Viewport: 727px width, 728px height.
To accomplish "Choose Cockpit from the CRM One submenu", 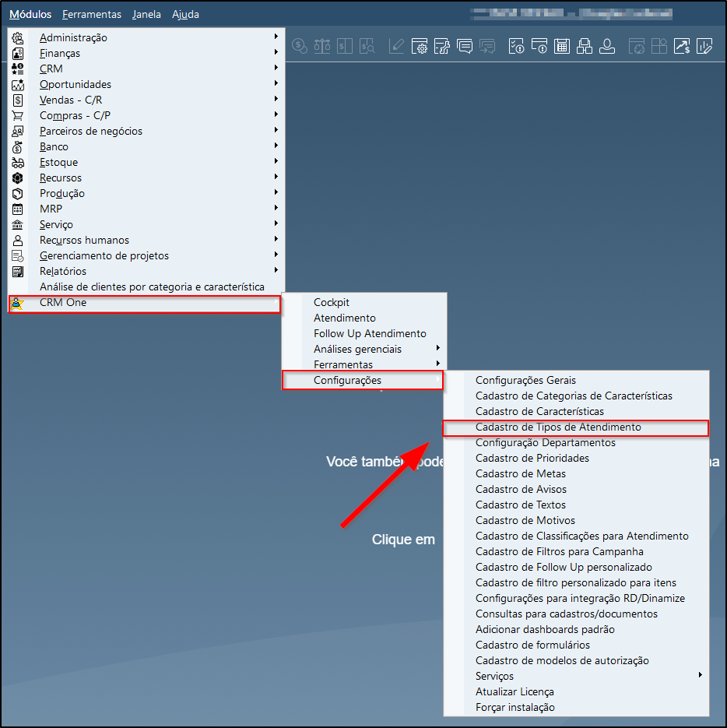I will 332,302.
